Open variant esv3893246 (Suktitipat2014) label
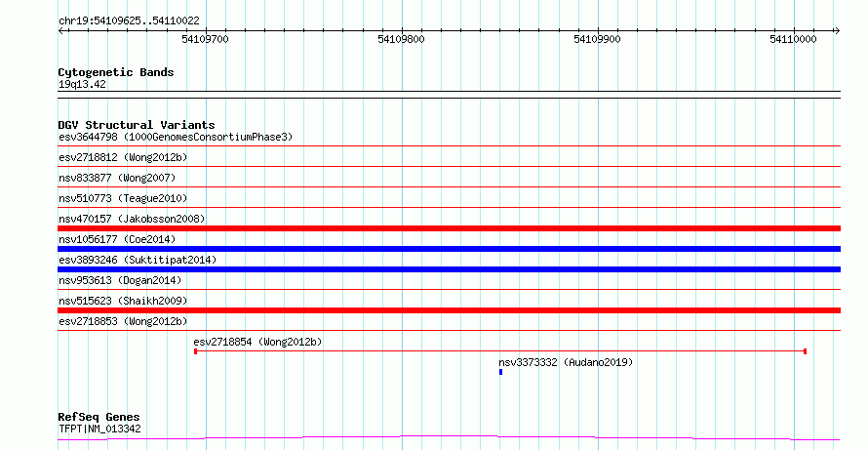Viewport: 868px width, 450px height. pos(138,260)
